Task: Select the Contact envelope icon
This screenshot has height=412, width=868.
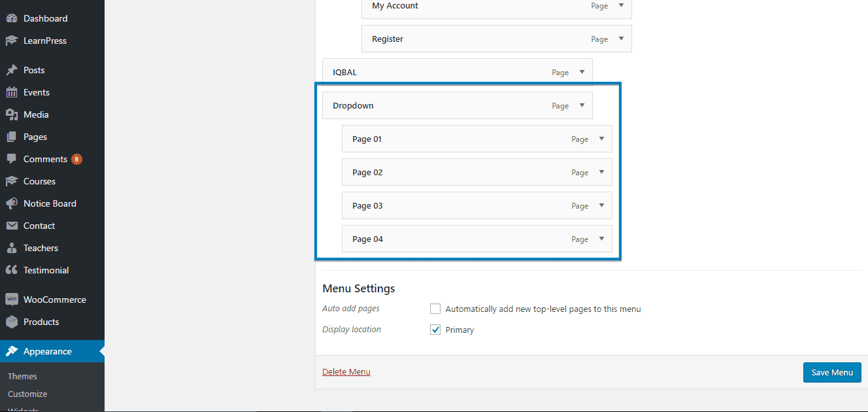Action: pos(13,226)
